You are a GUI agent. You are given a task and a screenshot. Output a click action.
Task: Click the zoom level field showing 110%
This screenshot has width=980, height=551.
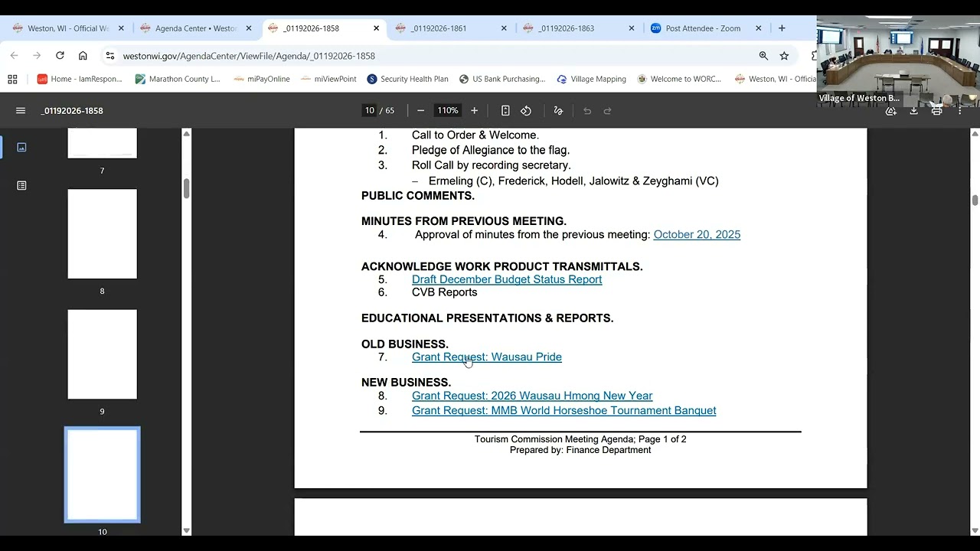447,111
